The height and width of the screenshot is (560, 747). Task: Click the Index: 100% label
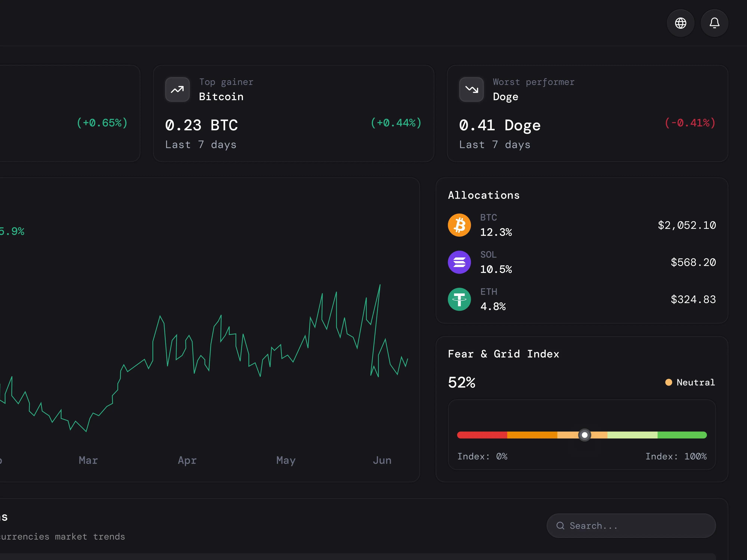pos(676,456)
